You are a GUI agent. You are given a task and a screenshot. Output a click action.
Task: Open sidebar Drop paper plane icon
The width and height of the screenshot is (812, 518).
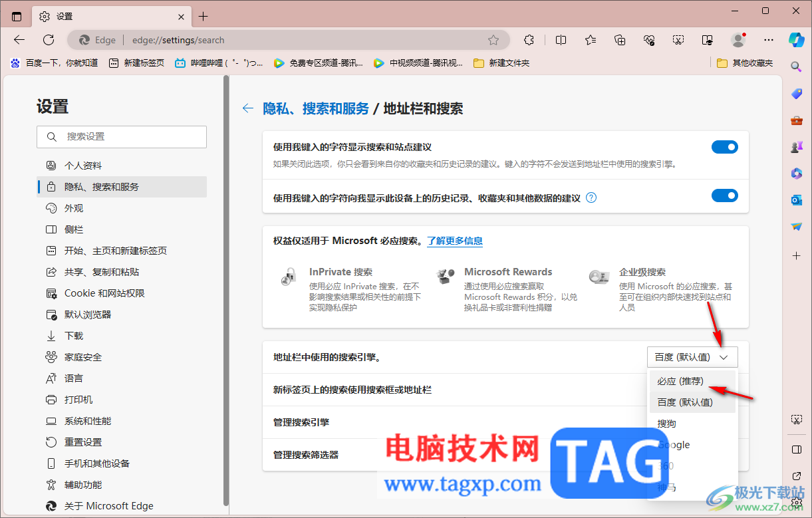coord(796,227)
